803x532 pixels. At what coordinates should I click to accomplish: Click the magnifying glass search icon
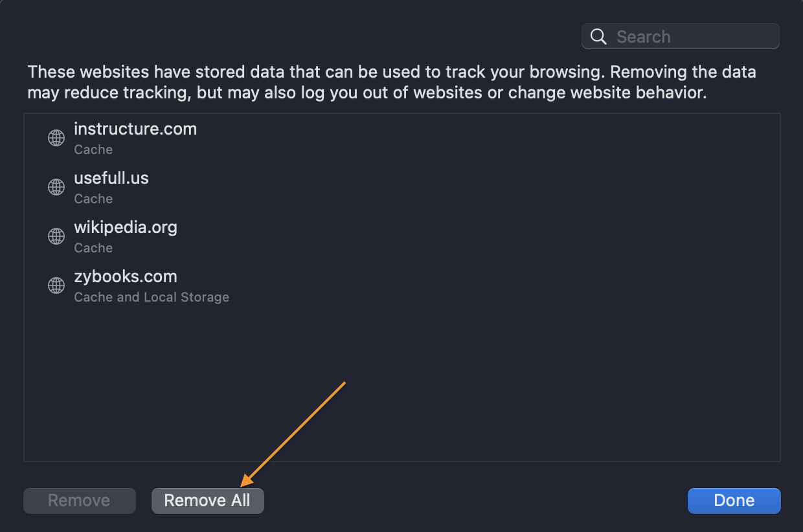(599, 37)
